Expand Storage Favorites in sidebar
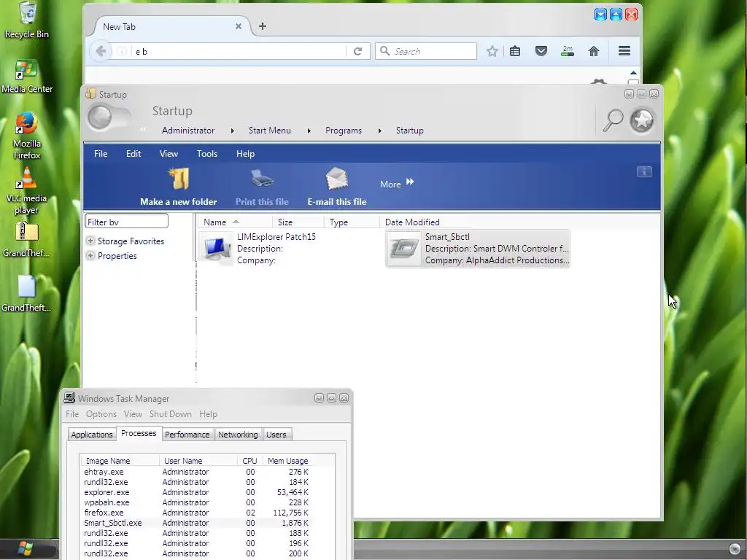Viewport: 747px width, 560px height. click(90, 241)
